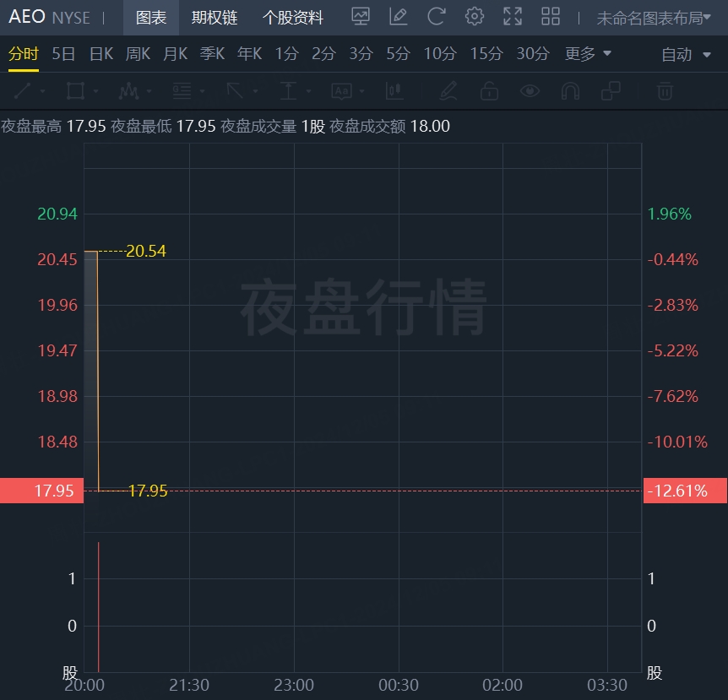Image resolution: width=728 pixels, height=700 pixels.
Task: Open the chart display icon in header
Action: (361, 17)
